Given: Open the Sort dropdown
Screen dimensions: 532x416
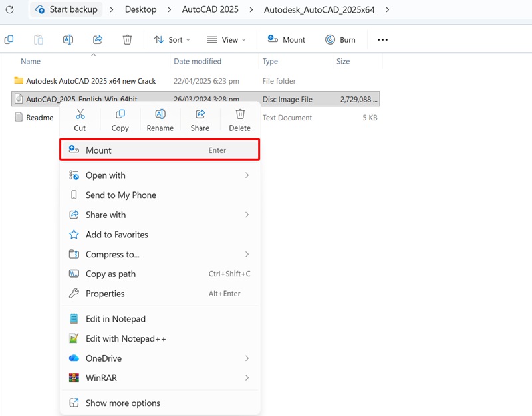Looking at the screenshot, I should 172,39.
